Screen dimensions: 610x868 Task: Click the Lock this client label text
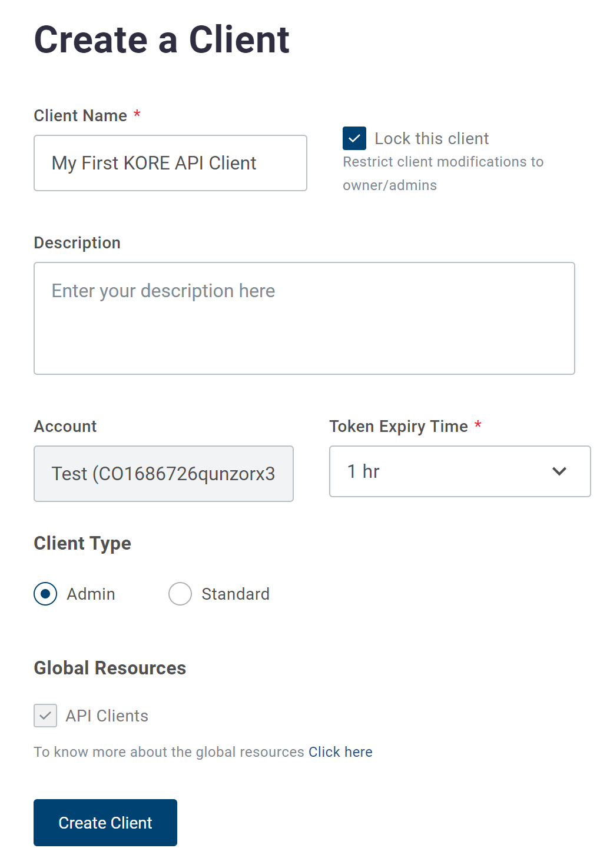[x=432, y=139]
